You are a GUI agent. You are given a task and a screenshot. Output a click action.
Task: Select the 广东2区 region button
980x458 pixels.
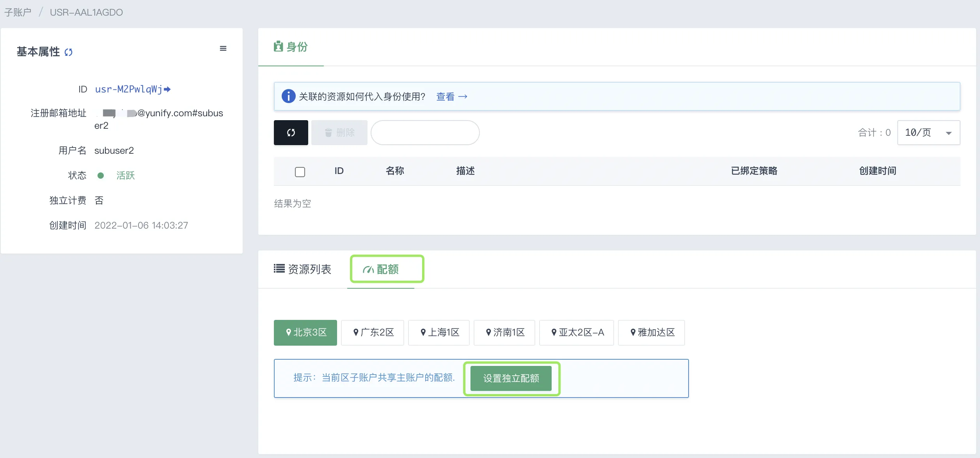click(x=373, y=332)
